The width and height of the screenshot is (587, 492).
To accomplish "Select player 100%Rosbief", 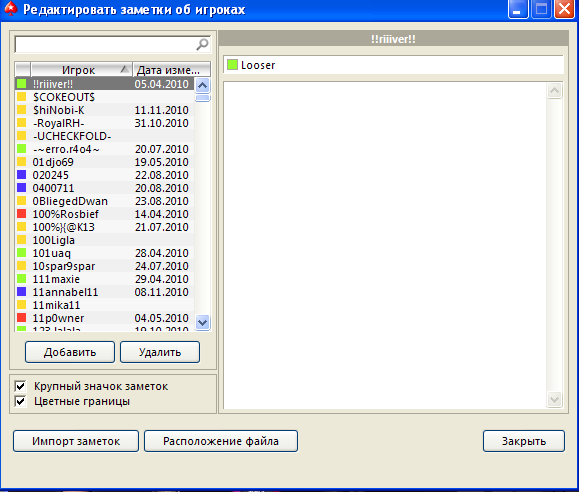I will 104,214.
